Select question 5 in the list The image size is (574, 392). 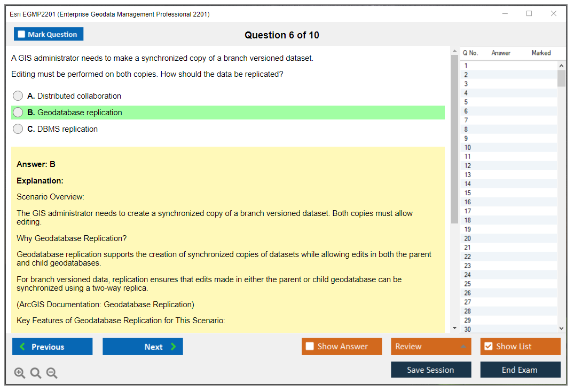click(x=509, y=102)
